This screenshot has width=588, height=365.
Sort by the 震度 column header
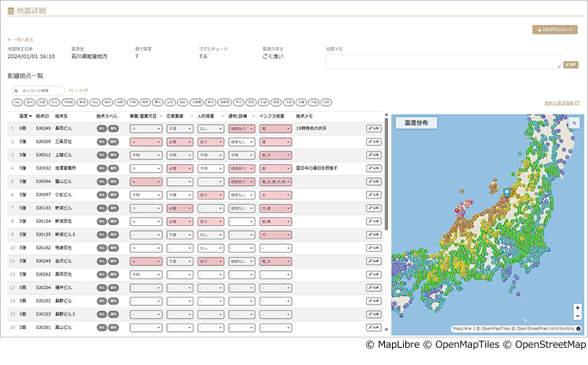24,115
